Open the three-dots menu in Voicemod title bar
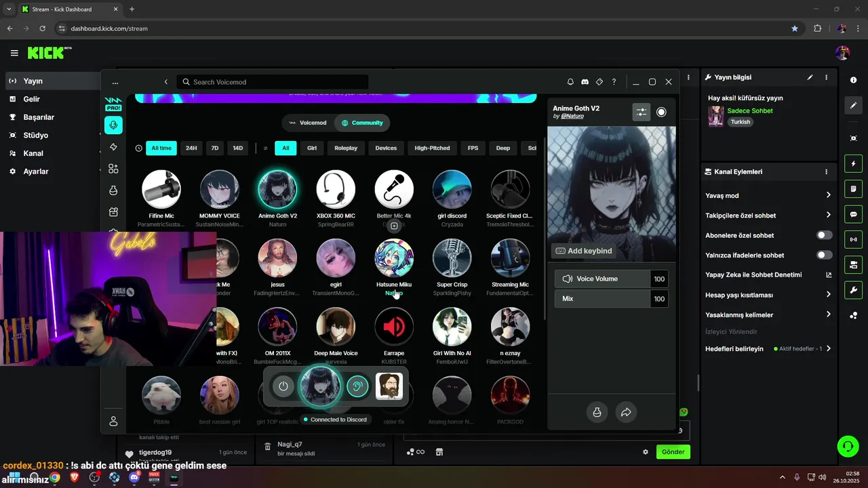This screenshot has width=868, height=488. [115, 82]
